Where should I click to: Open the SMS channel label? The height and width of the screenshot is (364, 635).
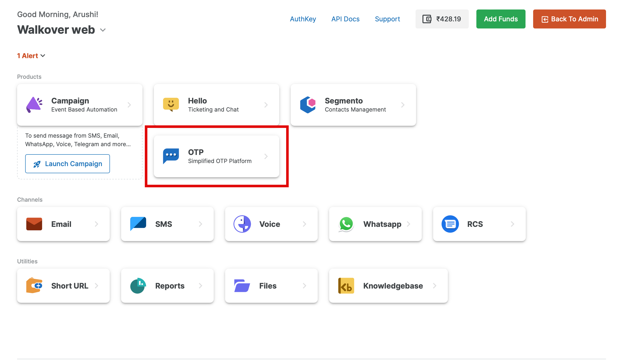tap(164, 224)
